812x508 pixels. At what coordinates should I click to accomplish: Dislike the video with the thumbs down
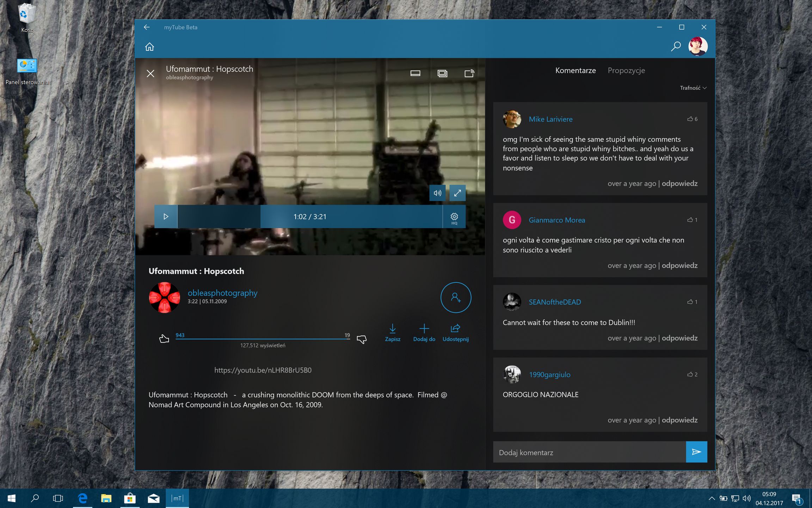coord(362,339)
